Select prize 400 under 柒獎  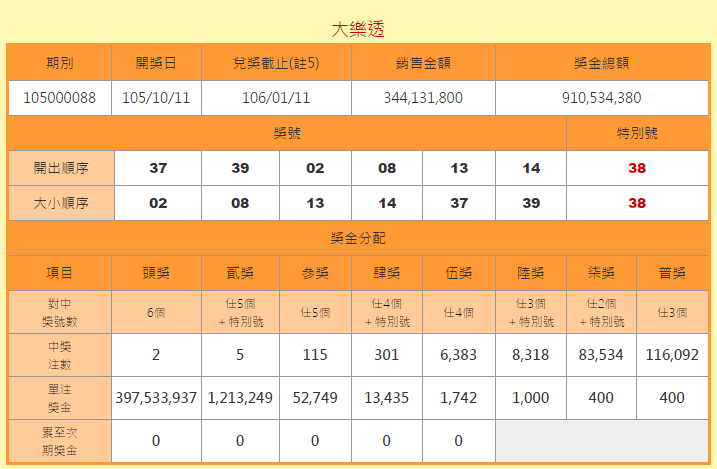pyautogui.click(x=601, y=398)
